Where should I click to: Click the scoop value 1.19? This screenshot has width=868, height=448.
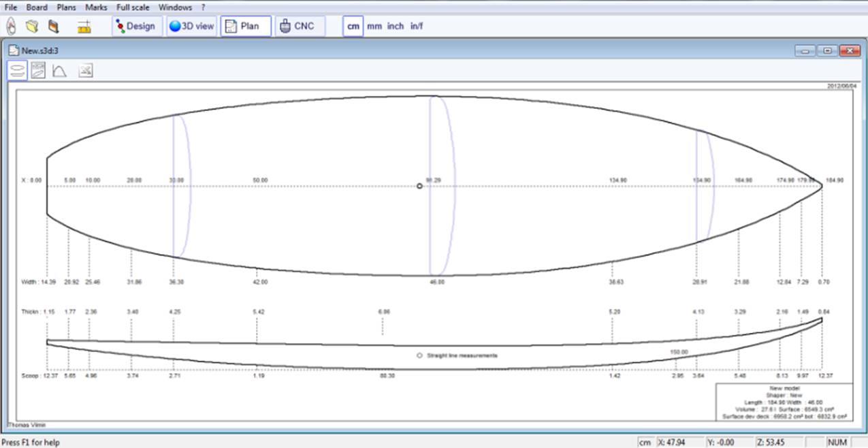(259, 375)
